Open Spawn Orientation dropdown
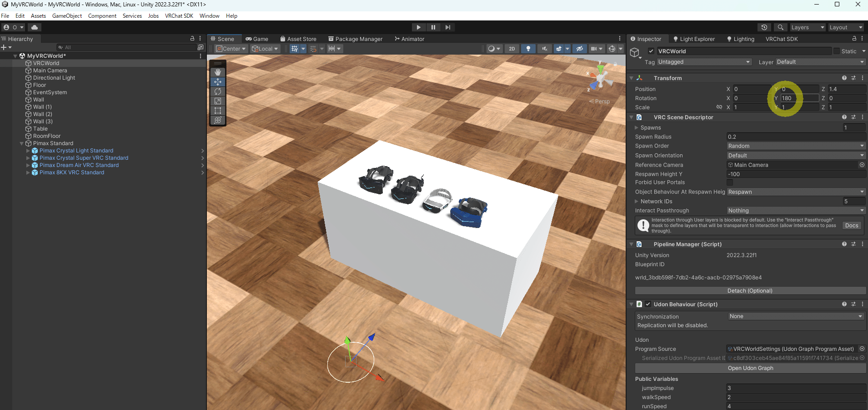The image size is (868, 410). (796, 156)
